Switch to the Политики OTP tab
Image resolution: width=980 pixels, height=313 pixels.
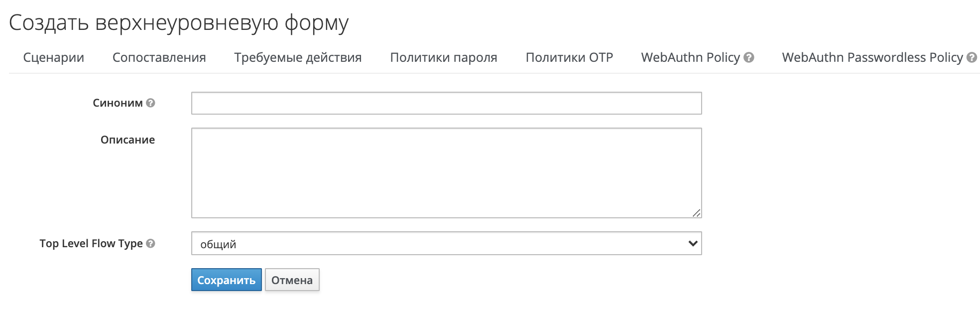(x=569, y=57)
